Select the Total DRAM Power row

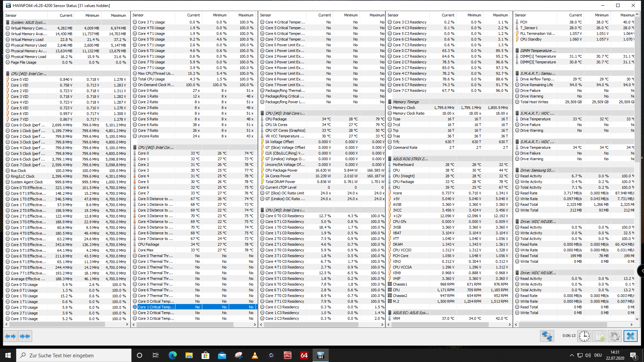323,182
